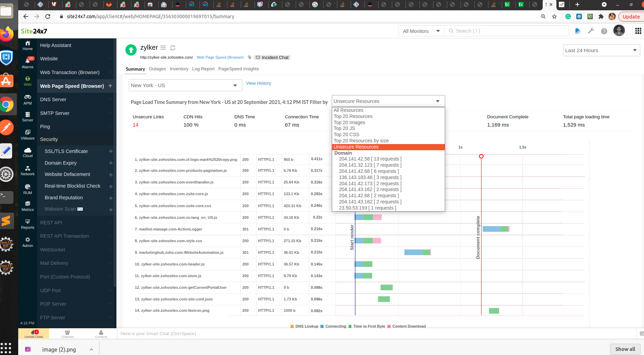
Task: Open the PageSpeed Insights tab
Action: 238,69
